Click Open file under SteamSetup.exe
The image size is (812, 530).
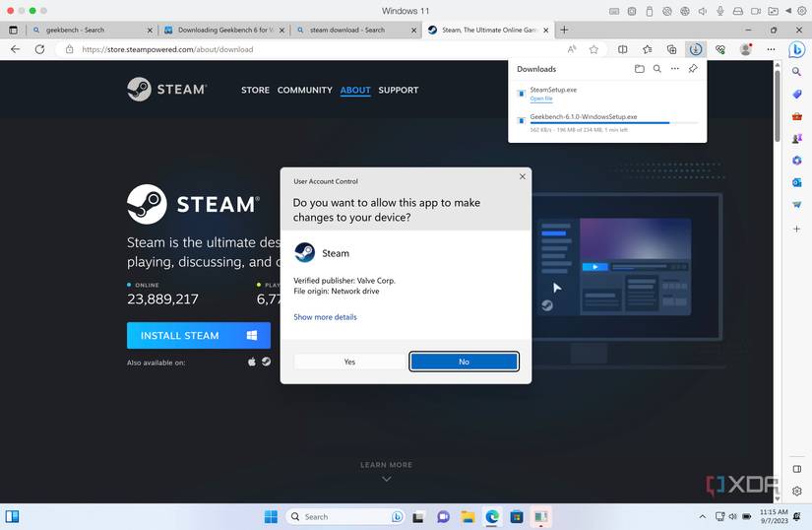541,99
